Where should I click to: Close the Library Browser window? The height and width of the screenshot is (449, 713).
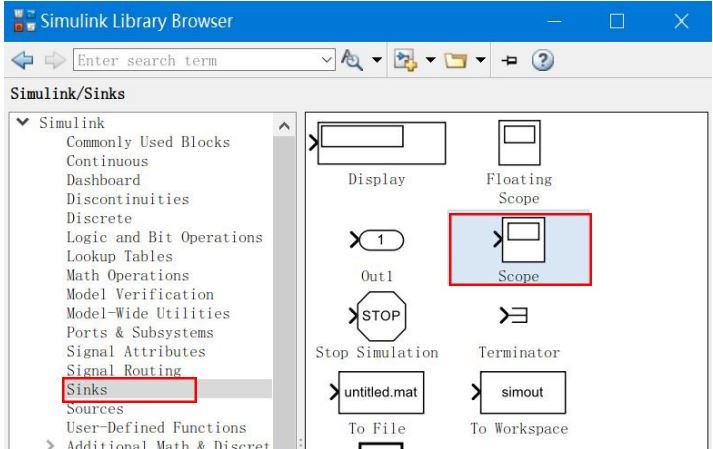681,21
